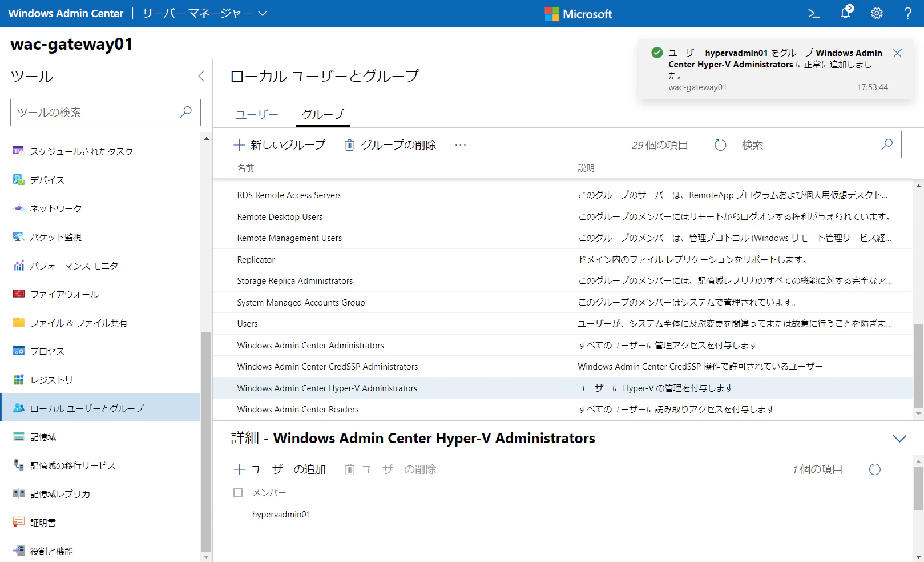Open Storage Replica tool (記憶域レプリカ)
Image resolution: width=924 pixels, height=562 pixels.
tap(101, 494)
